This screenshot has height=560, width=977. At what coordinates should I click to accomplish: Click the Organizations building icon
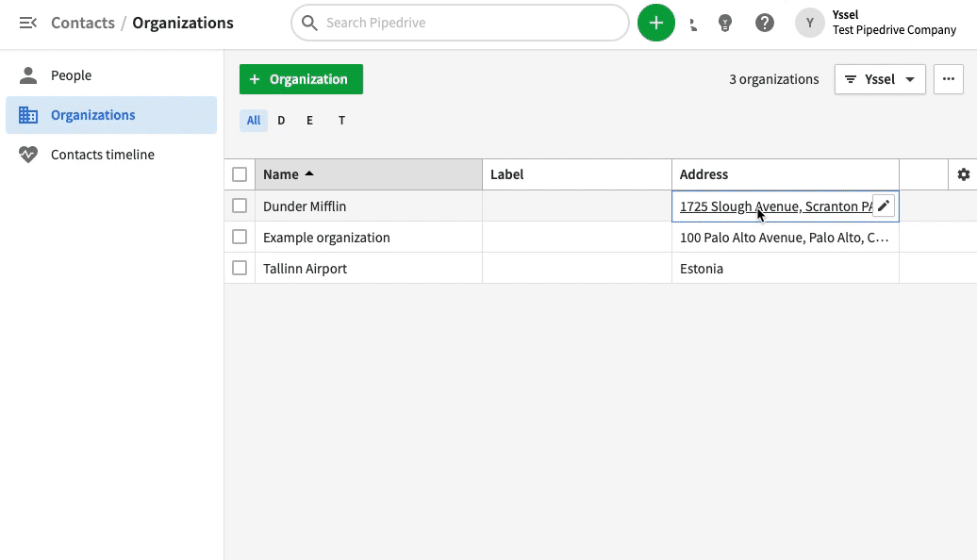click(28, 115)
